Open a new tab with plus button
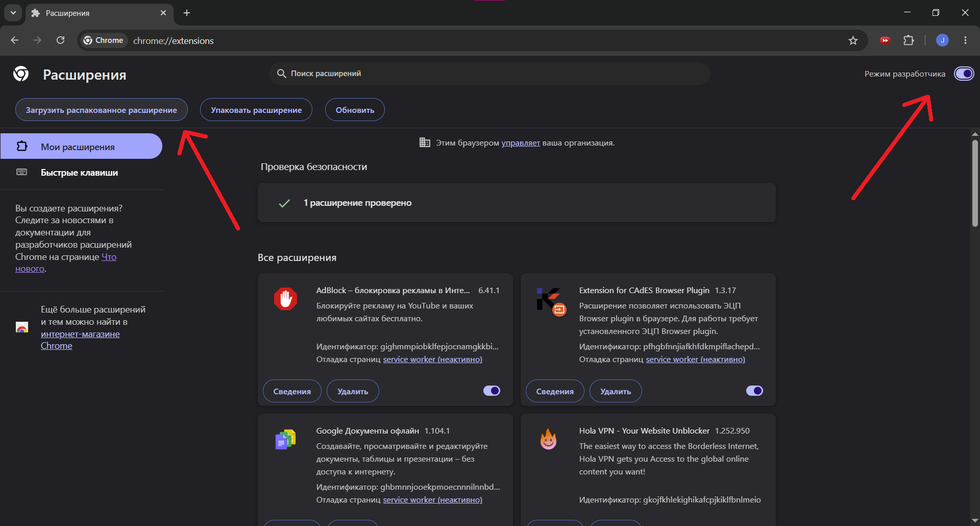The height and width of the screenshot is (526, 980). pyautogui.click(x=187, y=13)
